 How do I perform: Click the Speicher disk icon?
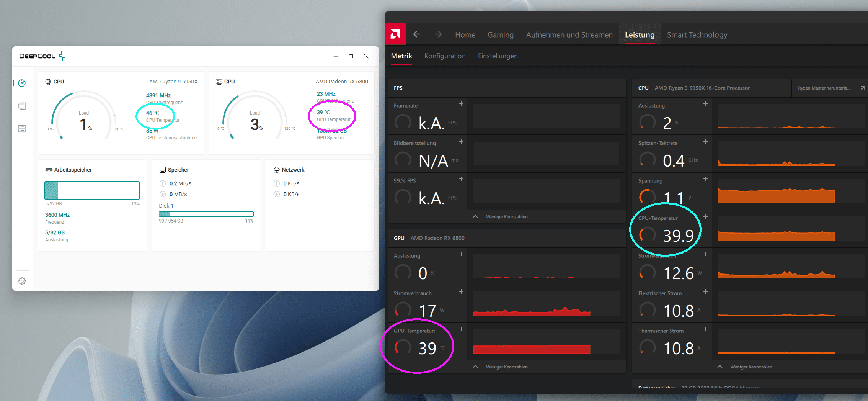(x=162, y=170)
